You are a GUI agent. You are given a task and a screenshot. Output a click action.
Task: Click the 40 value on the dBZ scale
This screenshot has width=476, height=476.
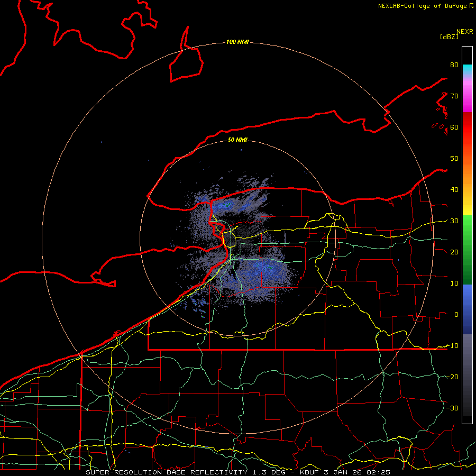pyautogui.click(x=454, y=190)
